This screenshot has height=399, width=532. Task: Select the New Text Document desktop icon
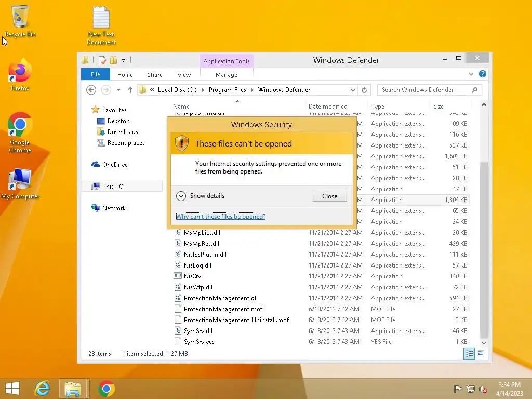coord(101,25)
